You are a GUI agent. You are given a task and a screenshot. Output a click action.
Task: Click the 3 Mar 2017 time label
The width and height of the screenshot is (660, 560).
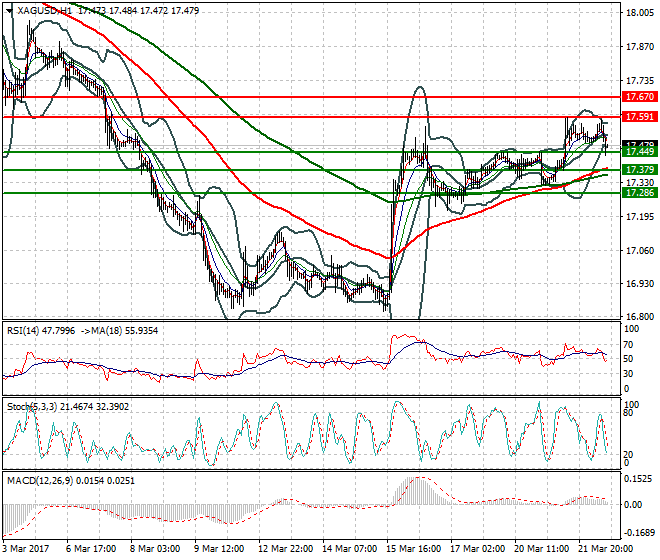pyautogui.click(x=26, y=549)
